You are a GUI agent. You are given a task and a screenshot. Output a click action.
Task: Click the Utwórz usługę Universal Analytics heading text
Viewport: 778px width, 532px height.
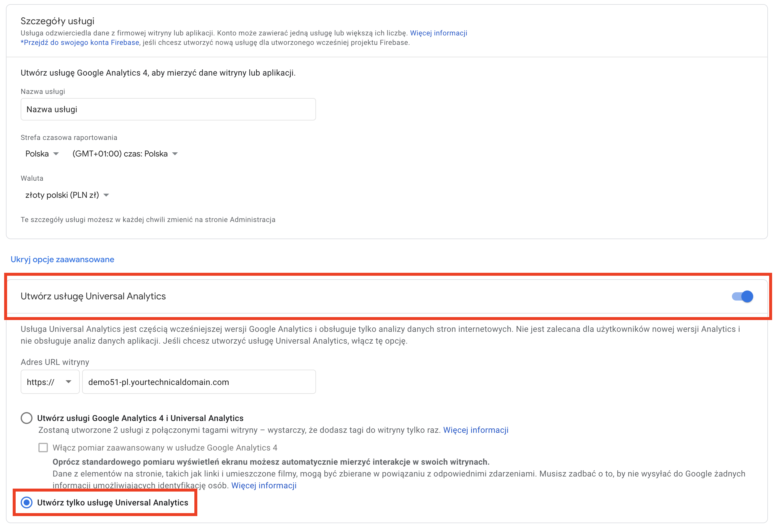93,296
